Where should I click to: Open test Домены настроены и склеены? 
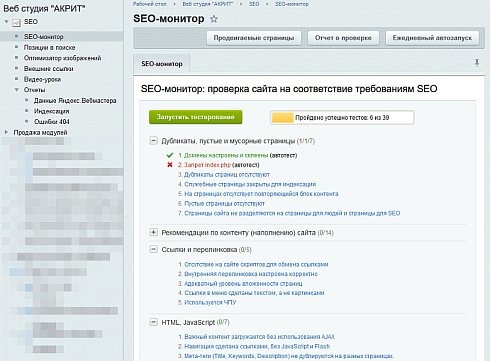pyautogui.click(x=226, y=155)
